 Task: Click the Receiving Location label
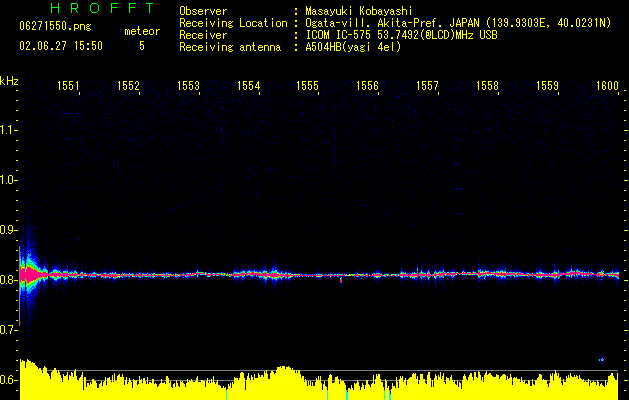click(233, 23)
